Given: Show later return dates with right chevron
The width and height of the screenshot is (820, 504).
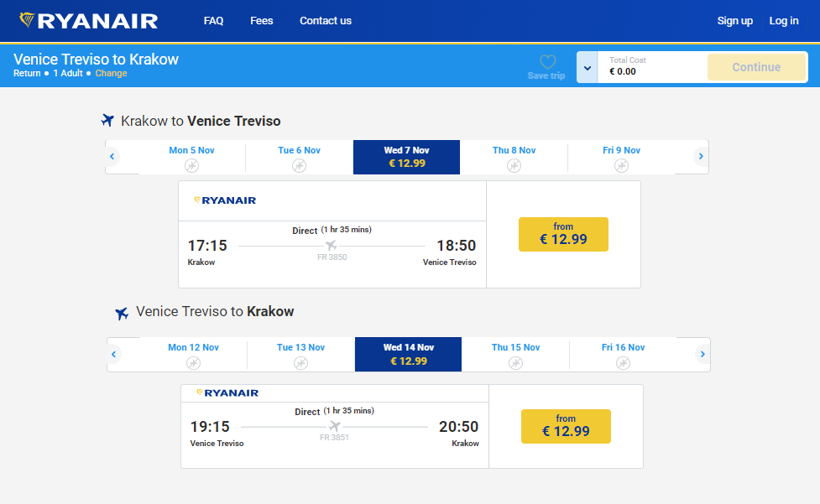Looking at the screenshot, I should (x=702, y=354).
